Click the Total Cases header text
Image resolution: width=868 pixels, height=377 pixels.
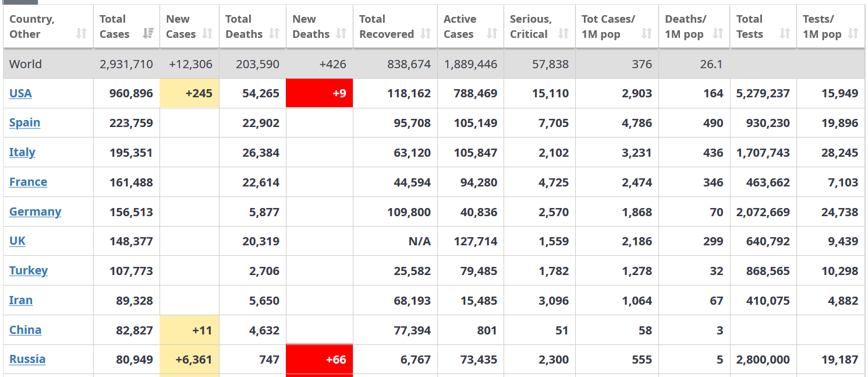(114, 27)
